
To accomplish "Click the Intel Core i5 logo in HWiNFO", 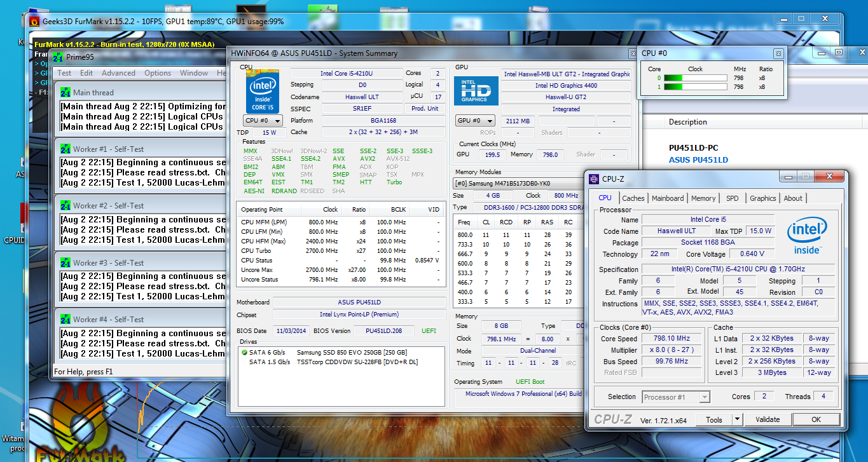I will click(x=262, y=91).
